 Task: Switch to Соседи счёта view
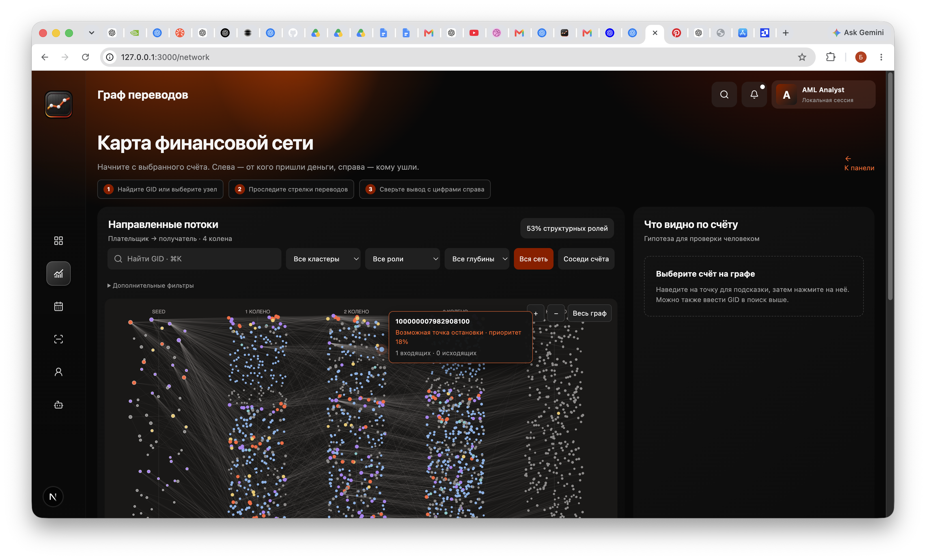[x=586, y=259]
